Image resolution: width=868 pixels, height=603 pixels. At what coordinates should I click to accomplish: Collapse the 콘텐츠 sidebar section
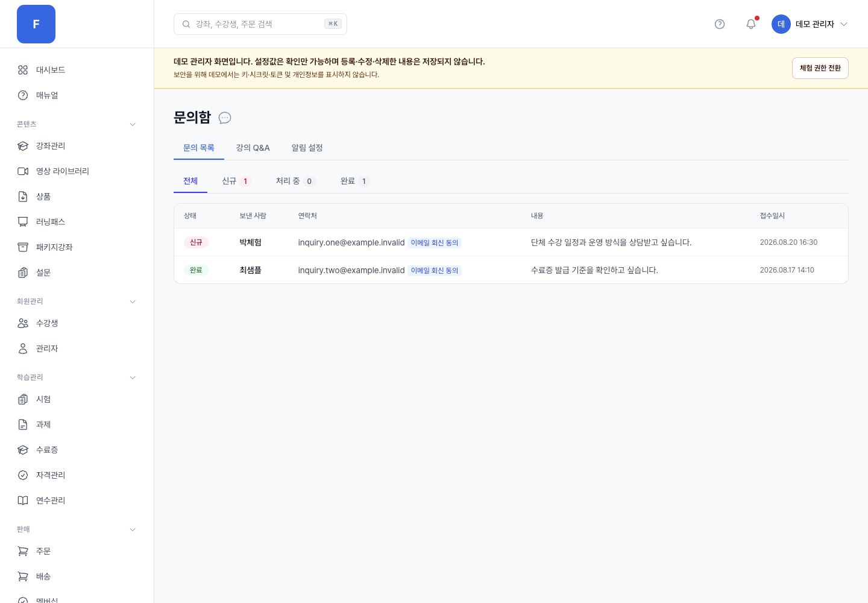pos(133,124)
